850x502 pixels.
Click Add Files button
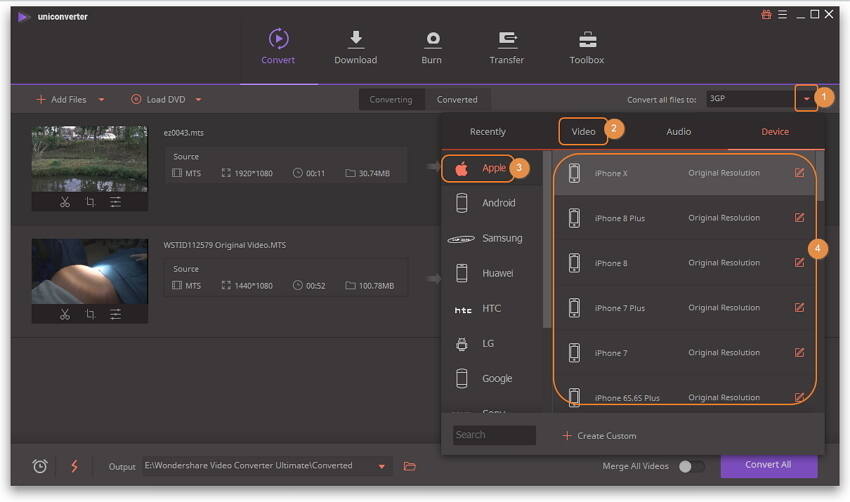click(x=61, y=100)
